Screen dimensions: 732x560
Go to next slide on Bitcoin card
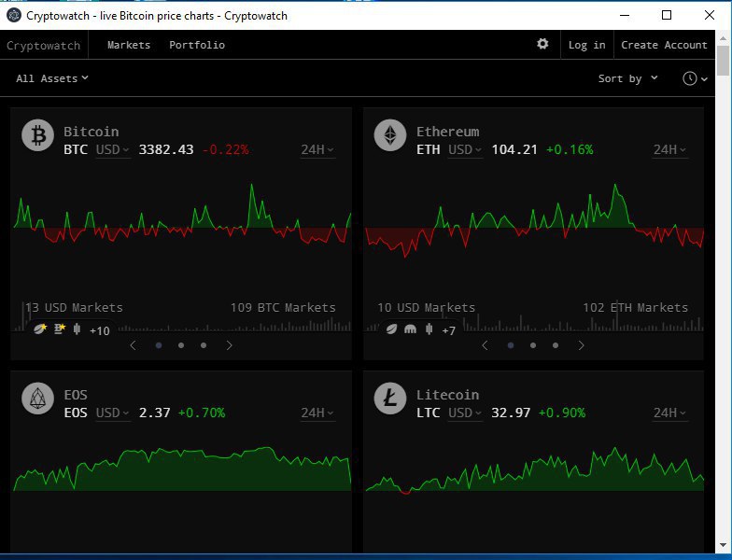point(230,345)
